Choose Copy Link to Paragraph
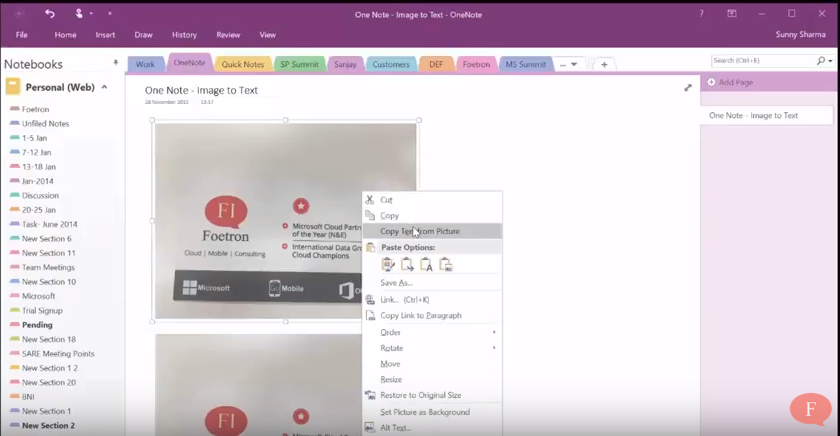This screenshot has width=840, height=436. click(432, 315)
